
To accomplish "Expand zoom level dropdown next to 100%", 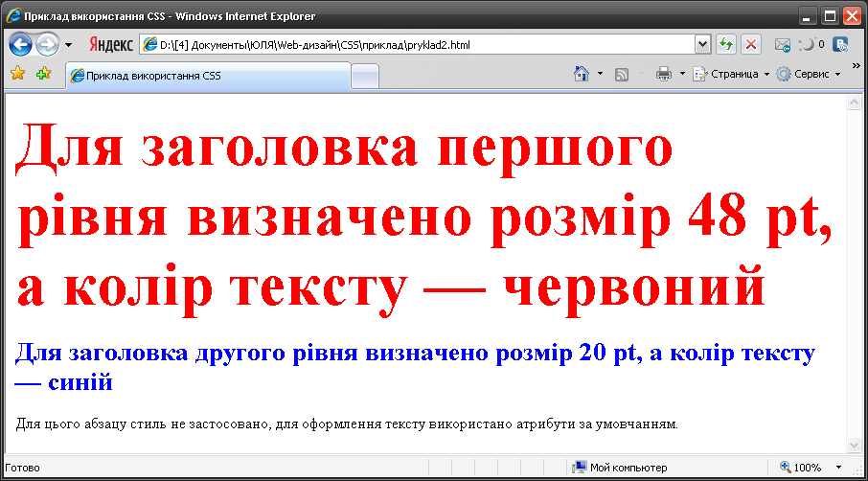I will (x=838, y=468).
